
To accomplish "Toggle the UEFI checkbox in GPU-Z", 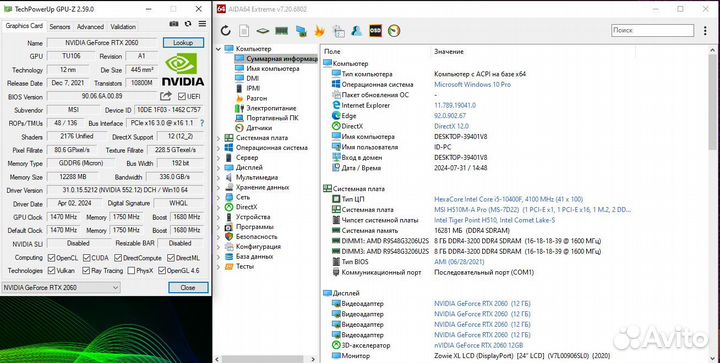I will [x=182, y=96].
